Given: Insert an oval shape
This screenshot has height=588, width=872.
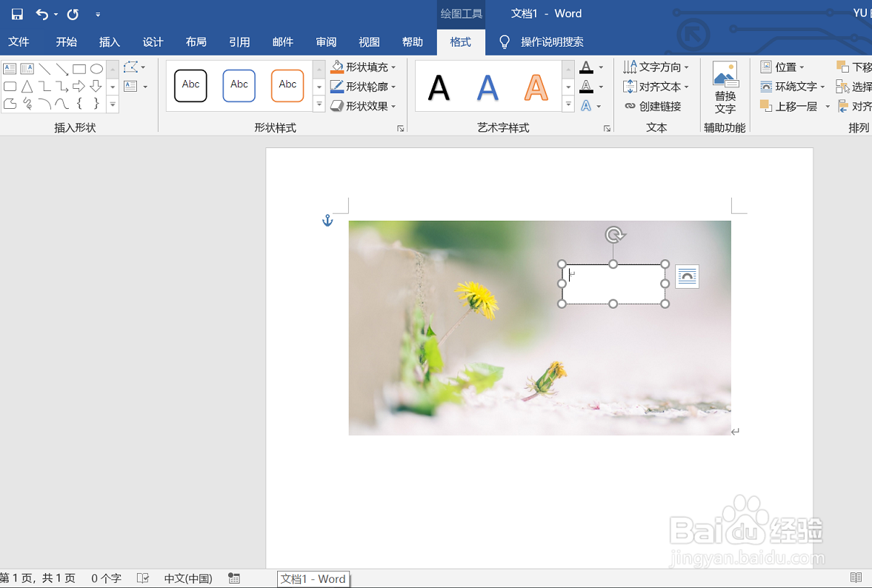Looking at the screenshot, I should tap(96, 68).
